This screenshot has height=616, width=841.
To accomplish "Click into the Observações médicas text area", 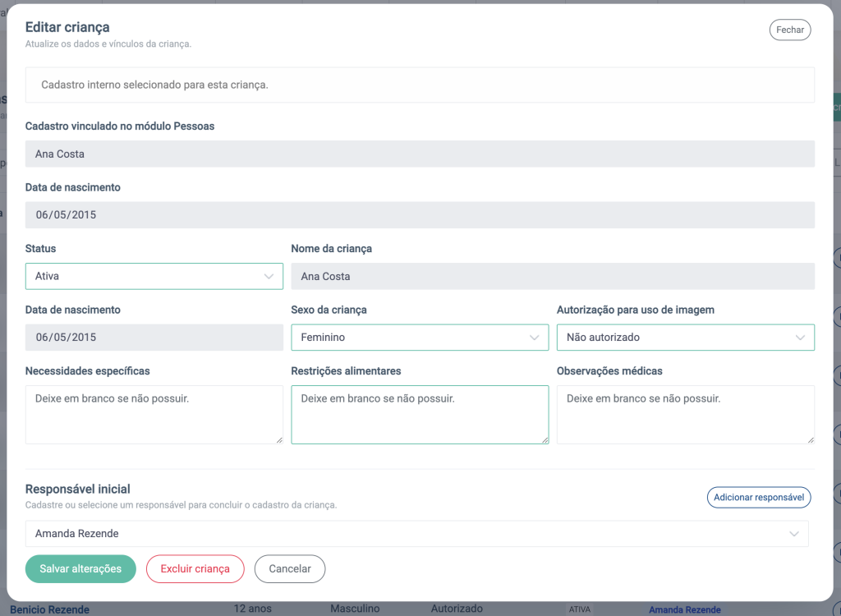I will [685, 415].
